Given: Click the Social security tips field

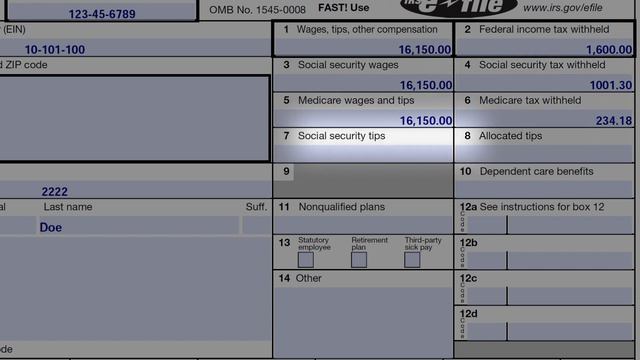Looking at the screenshot, I should [363, 154].
